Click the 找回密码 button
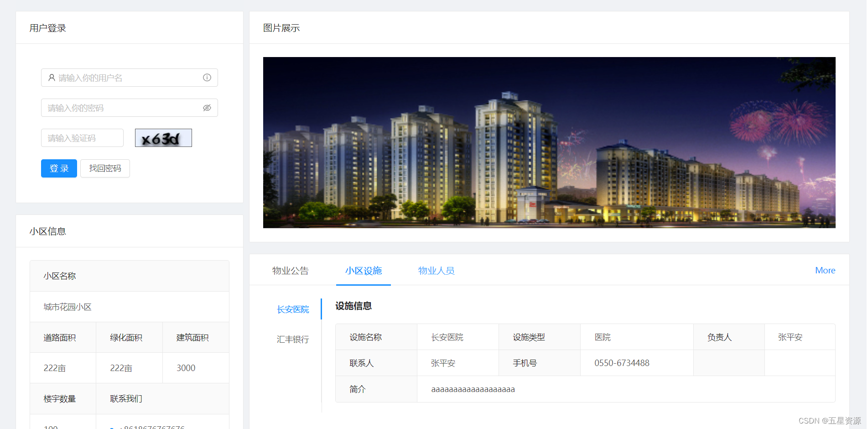The image size is (868, 429). [105, 168]
